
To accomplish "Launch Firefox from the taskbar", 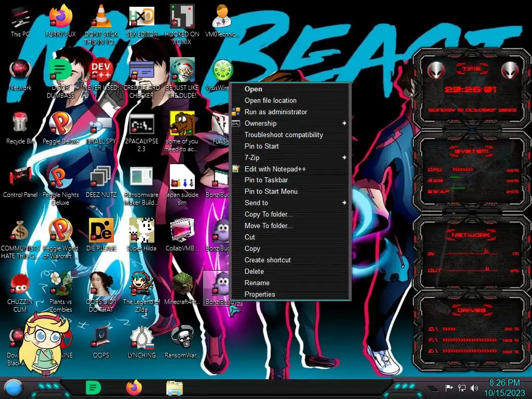I will coord(134,388).
